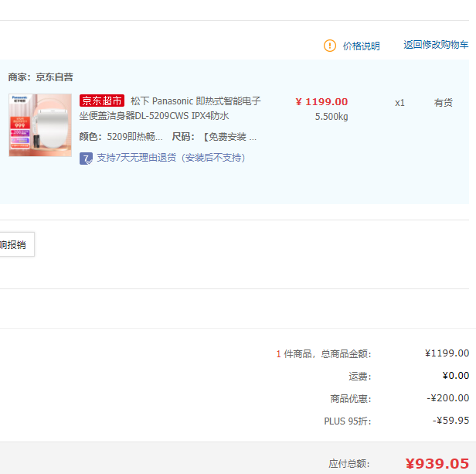This screenshot has height=474, width=476.
Task: Click the 7-day return policy icon
Action: 86,159
